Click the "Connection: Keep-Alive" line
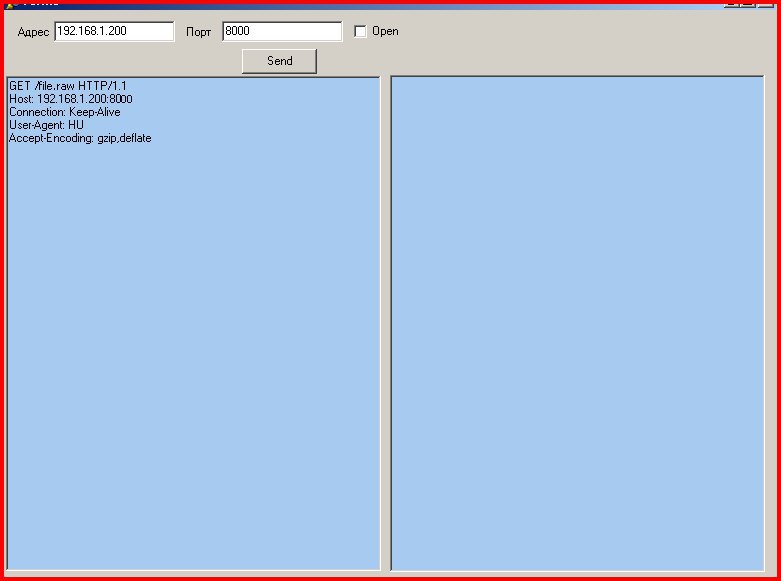Screen dimensions: 781x581 pos(65,112)
